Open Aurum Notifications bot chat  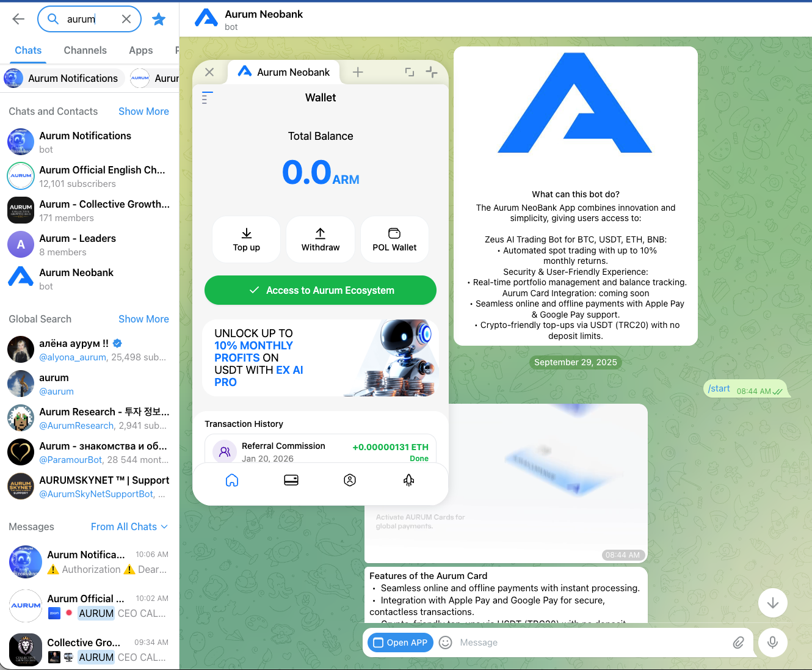[x=89, y=142]
